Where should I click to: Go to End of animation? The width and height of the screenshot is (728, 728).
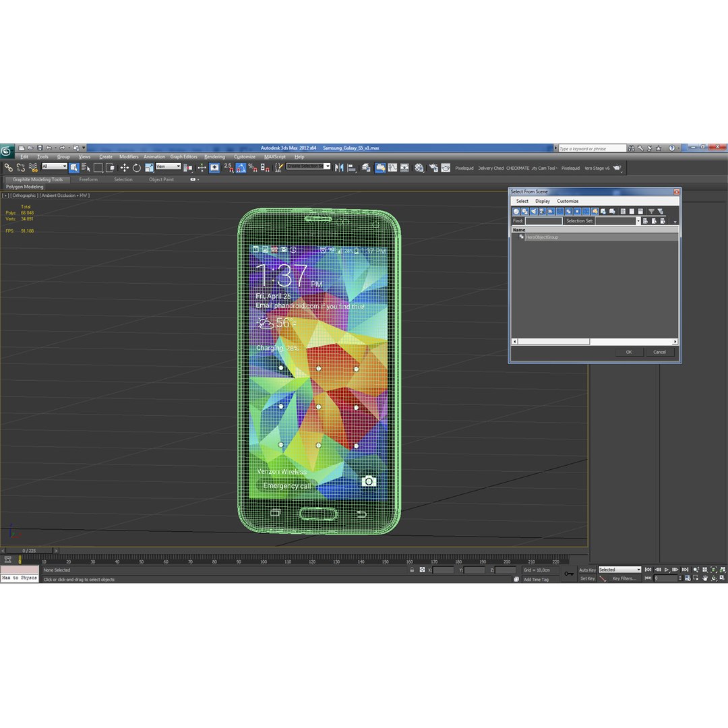coord(685,570)
